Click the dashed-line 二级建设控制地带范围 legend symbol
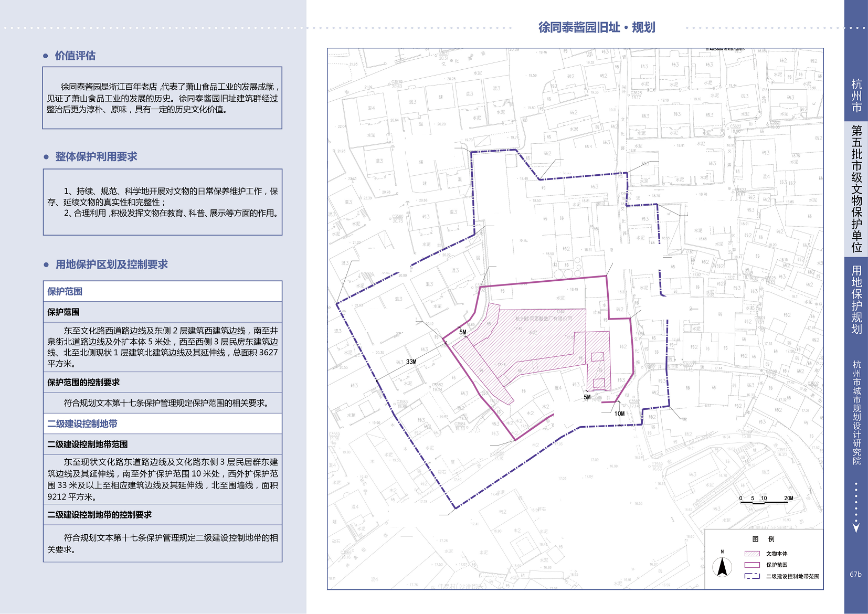Viewport: 868px width, 614px height. [752, 576]
